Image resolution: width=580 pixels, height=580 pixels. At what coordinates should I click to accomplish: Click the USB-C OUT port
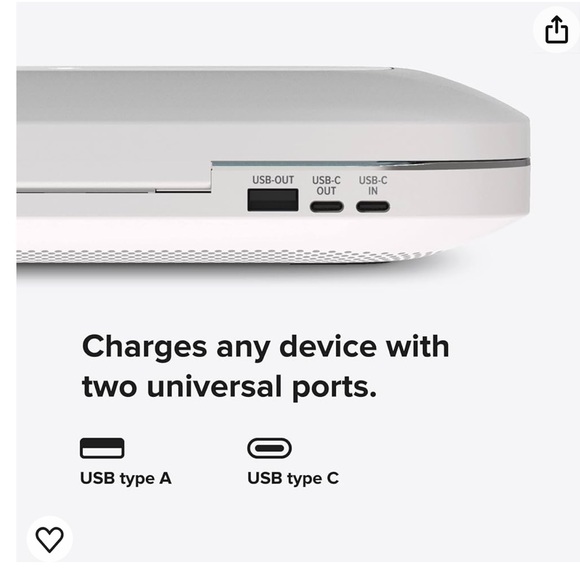click(327, 206)
